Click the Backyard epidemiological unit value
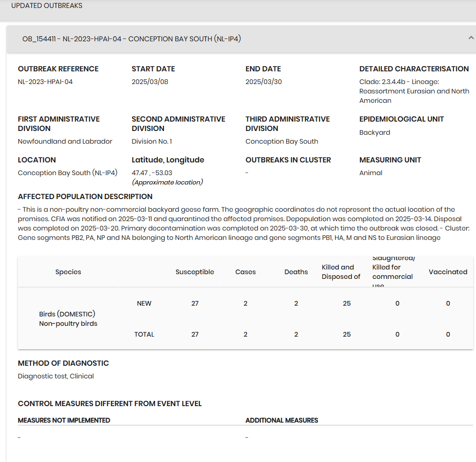Viewport: 476px width, 462px height. click(x=375, y=132)
